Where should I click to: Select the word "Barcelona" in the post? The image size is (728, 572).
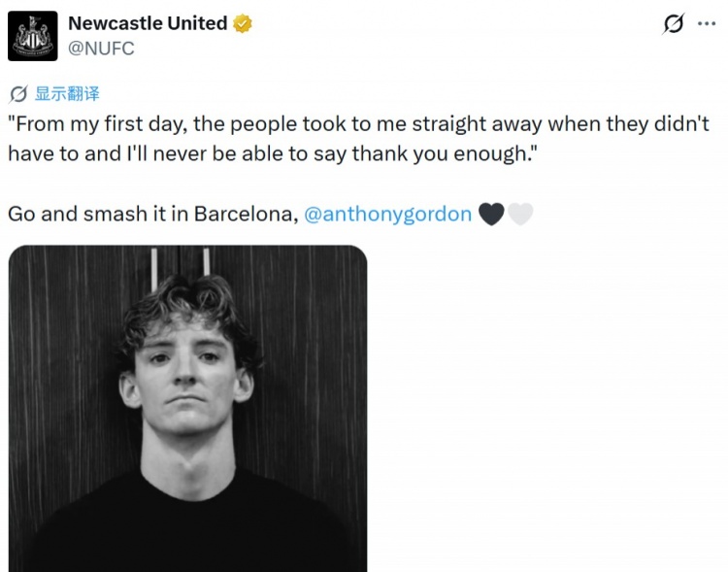point(247,215)
